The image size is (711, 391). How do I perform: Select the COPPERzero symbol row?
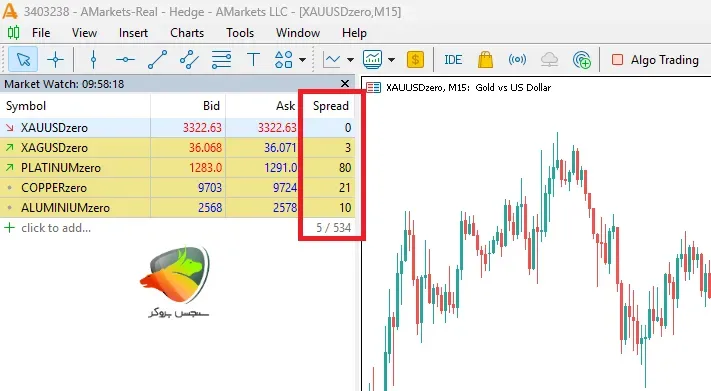[x=177, y=187]
